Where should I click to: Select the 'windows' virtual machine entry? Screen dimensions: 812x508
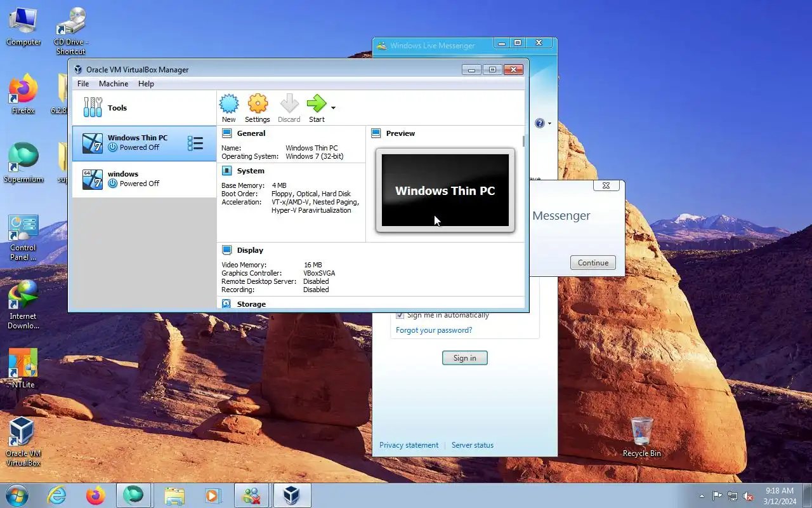point(144,179)
